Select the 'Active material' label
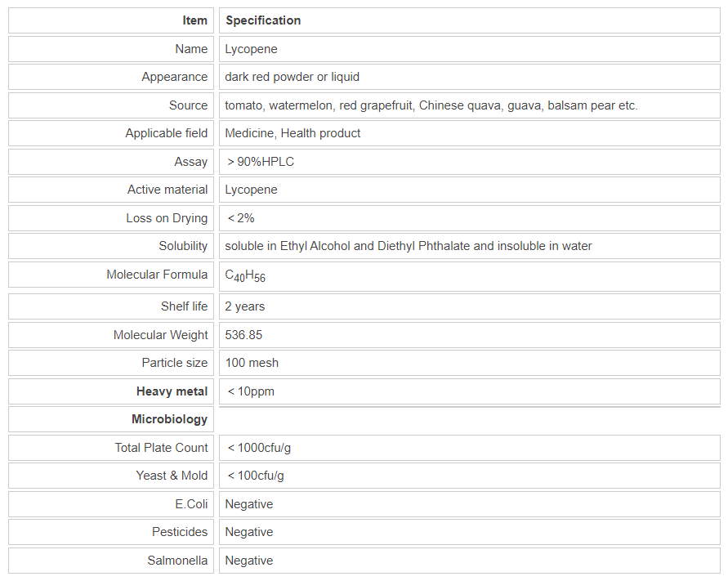 click(x=167, y=190)
